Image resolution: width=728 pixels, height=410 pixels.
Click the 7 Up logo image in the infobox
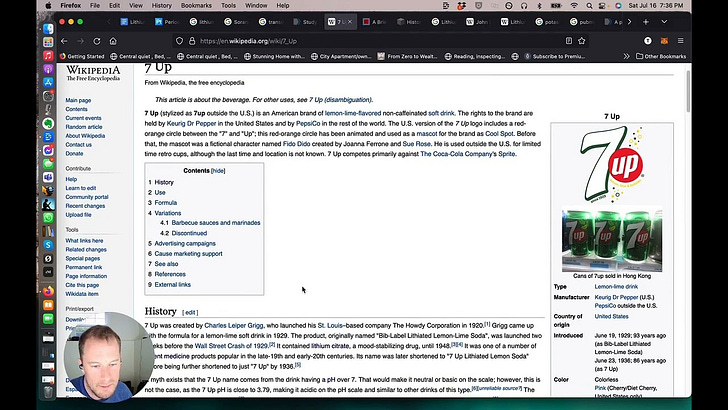tap(612, 164)
